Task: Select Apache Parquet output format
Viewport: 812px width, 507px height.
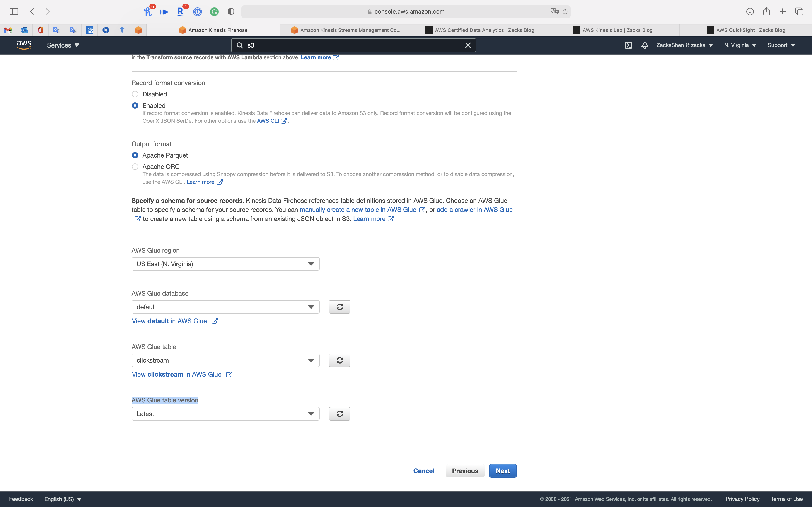Action: click(x=135, y=155)
